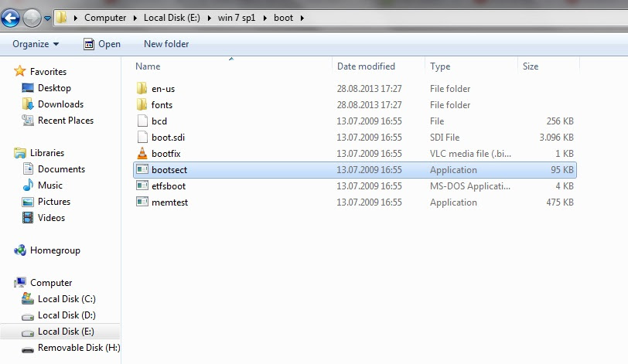Open Local Disk (C:) in navigation pane
This screenshot has width=628, height=364.
pos(67,299)
